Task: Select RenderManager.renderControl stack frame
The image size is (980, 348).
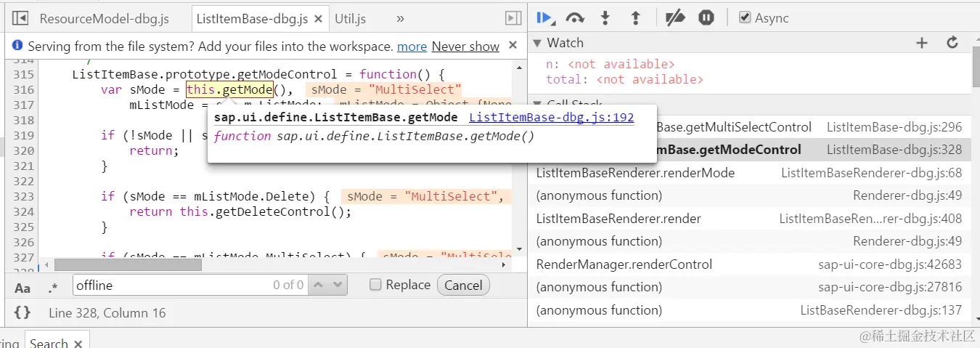Action: (x=750, y=264)
